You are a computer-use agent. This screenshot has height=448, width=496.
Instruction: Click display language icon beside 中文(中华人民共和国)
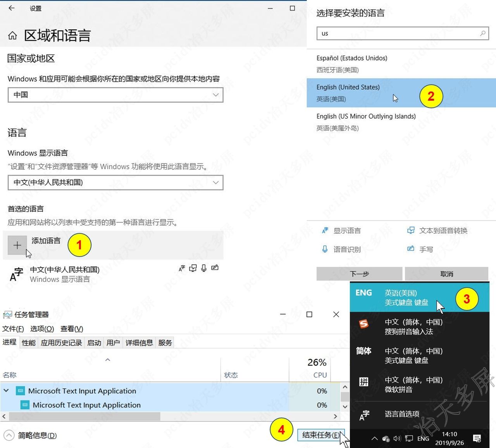coord(182,268)
